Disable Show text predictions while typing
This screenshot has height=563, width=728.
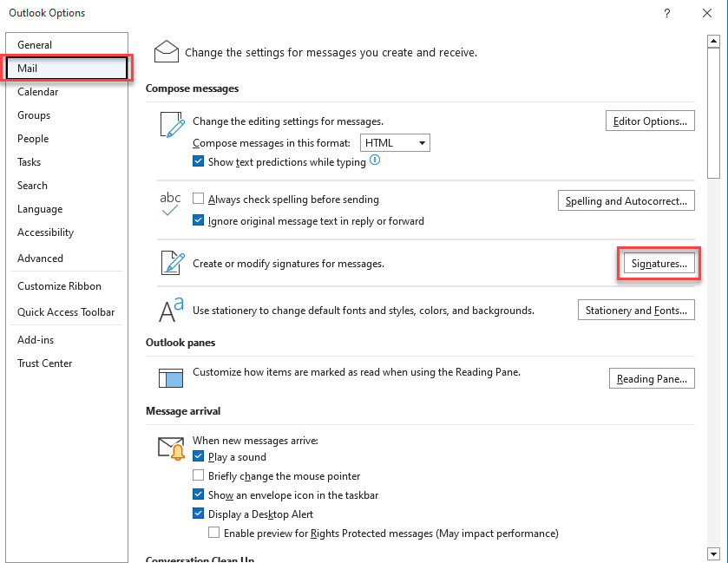pos(198,161)
